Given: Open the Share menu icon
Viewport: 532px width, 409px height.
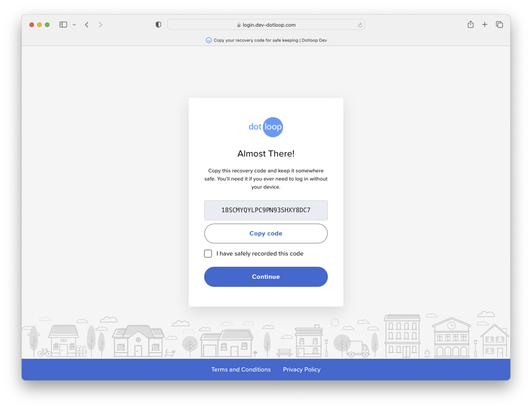Looking at the screenshot, I should pyautogui.click(x=471, y=24).
